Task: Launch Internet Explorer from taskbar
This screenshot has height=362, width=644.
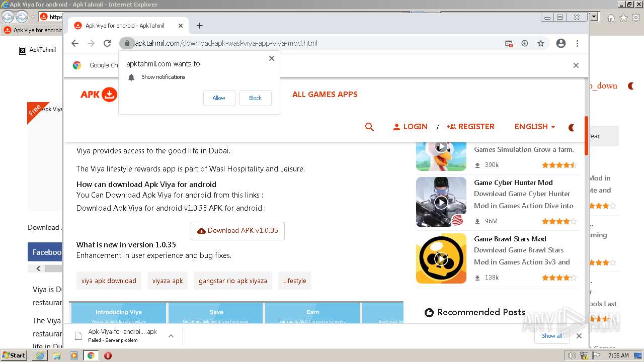Action: (x=40, y=355)
